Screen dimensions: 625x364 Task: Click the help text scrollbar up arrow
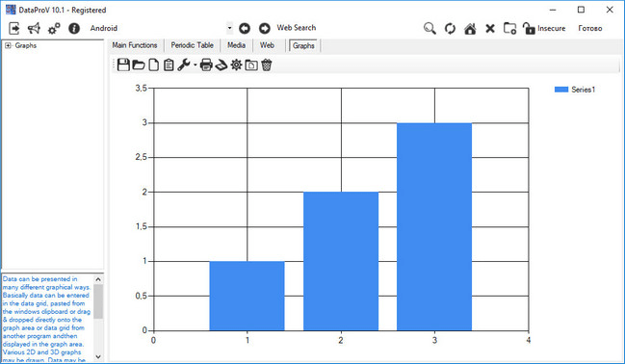[x=98, y=279]
